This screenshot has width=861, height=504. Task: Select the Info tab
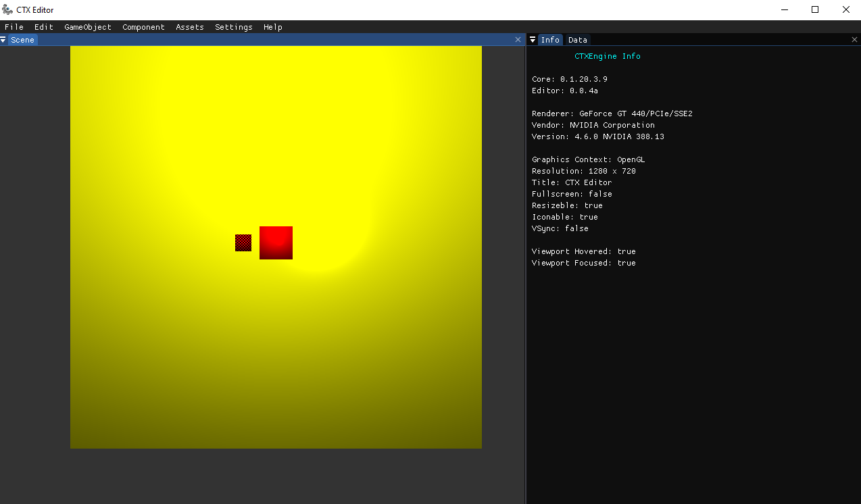(x=550, y=40)
